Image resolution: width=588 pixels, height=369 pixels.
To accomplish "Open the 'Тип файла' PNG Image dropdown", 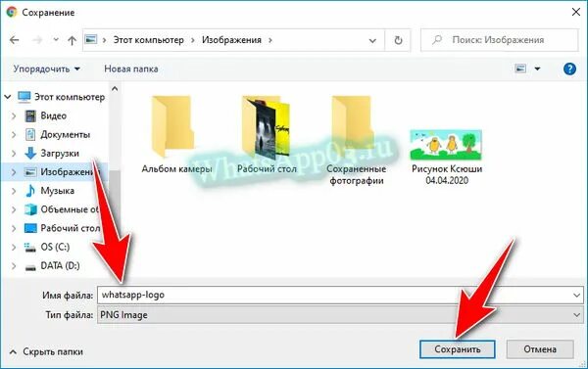I will [340, 315].
